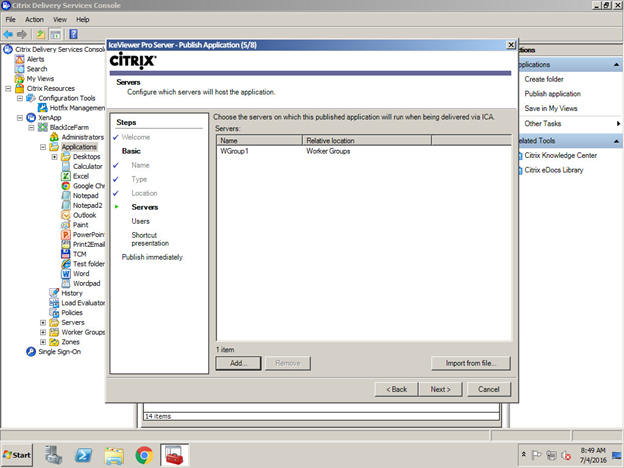Expand the Worker Groups tree node
This screenshot has height=468, width=624.
click(x=43, y=332)
